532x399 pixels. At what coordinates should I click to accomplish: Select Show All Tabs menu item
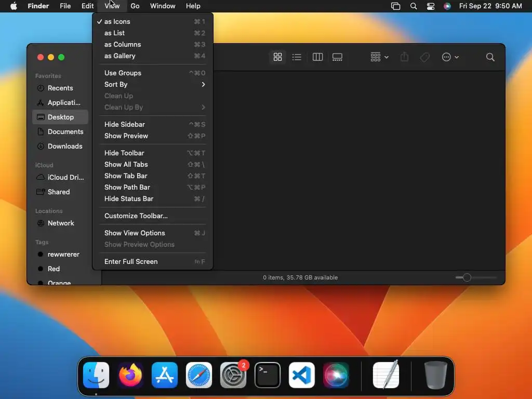click(x=153, y=165)
